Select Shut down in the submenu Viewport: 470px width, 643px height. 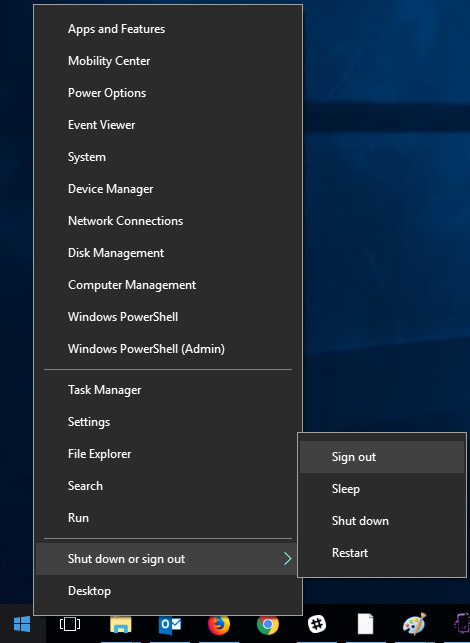click(382, 521)
